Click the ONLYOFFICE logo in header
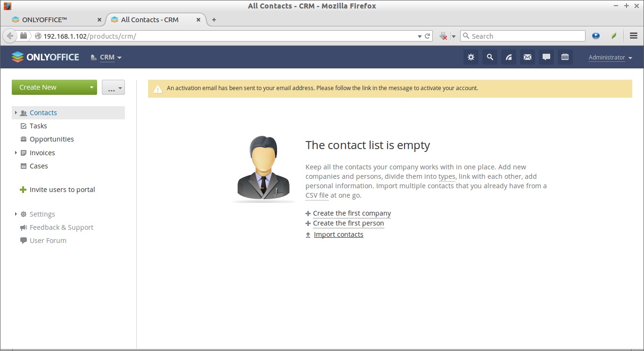644x351 pixels. click(45, 57)
